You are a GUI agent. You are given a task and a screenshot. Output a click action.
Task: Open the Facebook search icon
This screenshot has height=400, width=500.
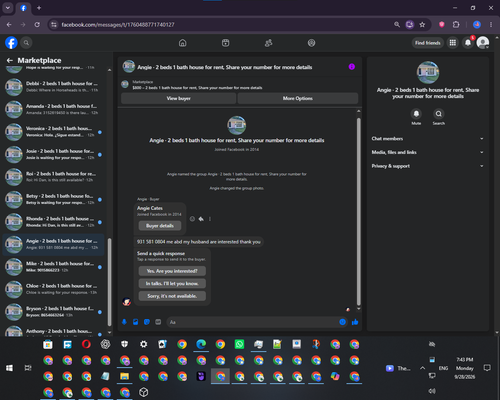pos(26,43)
